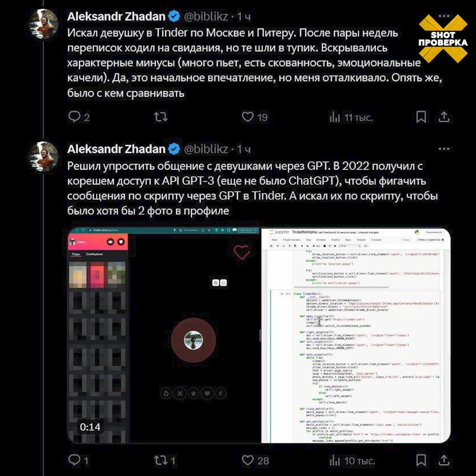Open more options menu on first tweet
Screen dimensions: 476x476
coord(444,16)
